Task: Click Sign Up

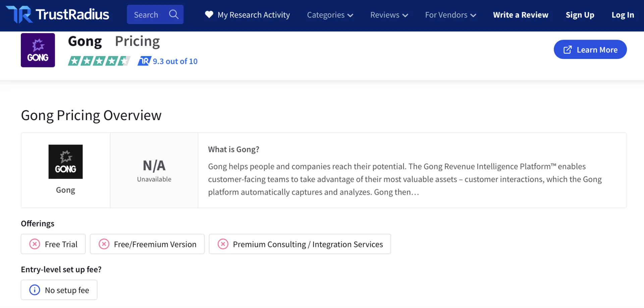Action: (580, 15)
